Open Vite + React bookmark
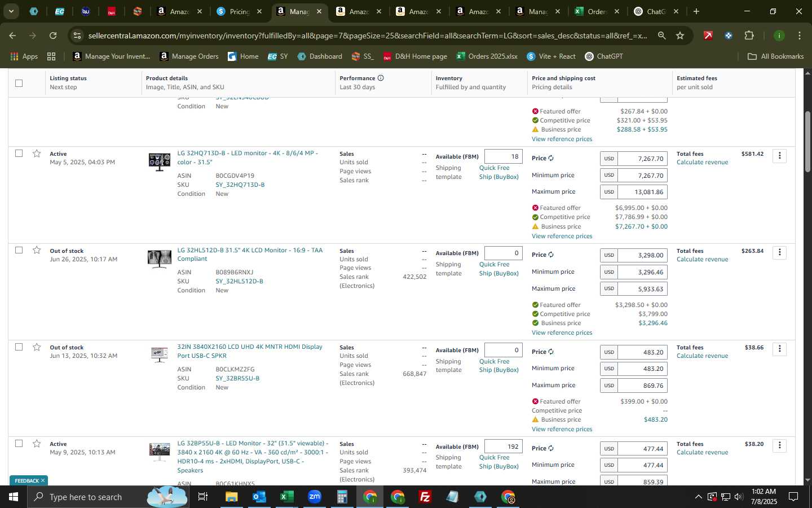This screenshot has height=508, width=812. [551, 56]
